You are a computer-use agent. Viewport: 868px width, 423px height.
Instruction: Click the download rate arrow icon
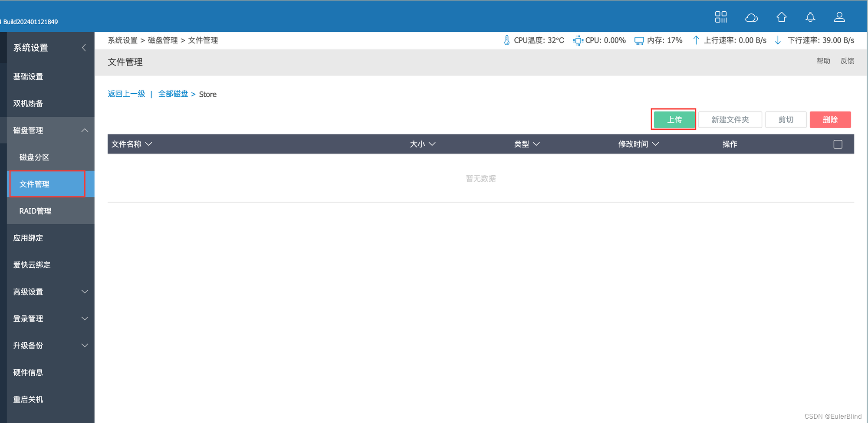(x=778, y=40)
